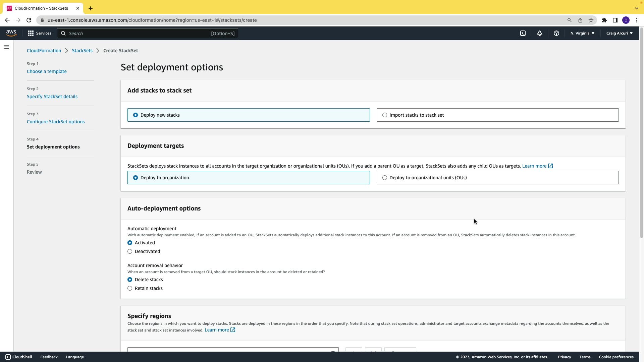Open the help question mark icon
The width and height of the screenshot is (644, 362).
556,33
